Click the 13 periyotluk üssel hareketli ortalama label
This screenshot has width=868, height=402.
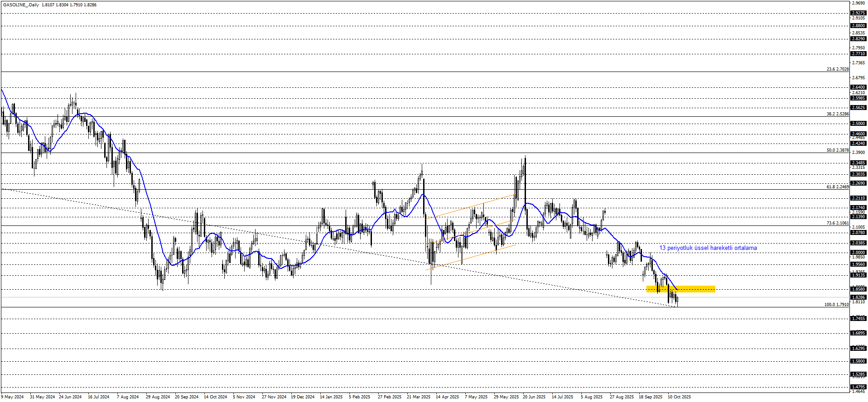tap(708, 248)
